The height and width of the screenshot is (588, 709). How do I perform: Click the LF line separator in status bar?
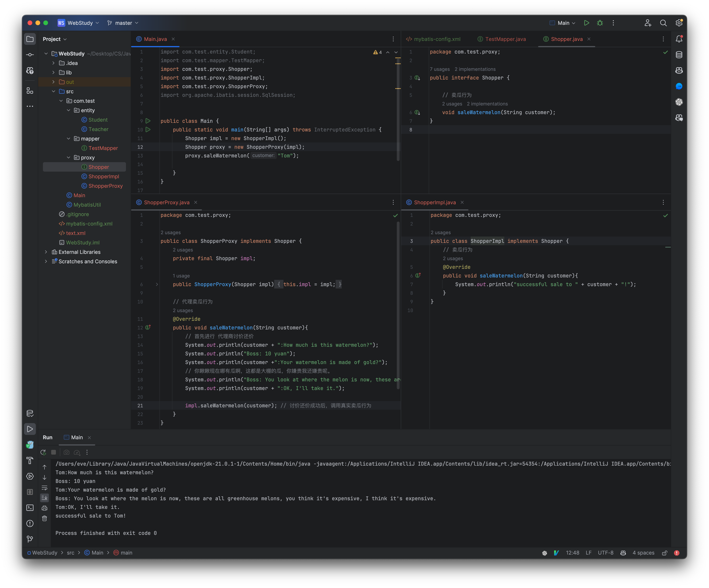589,553
